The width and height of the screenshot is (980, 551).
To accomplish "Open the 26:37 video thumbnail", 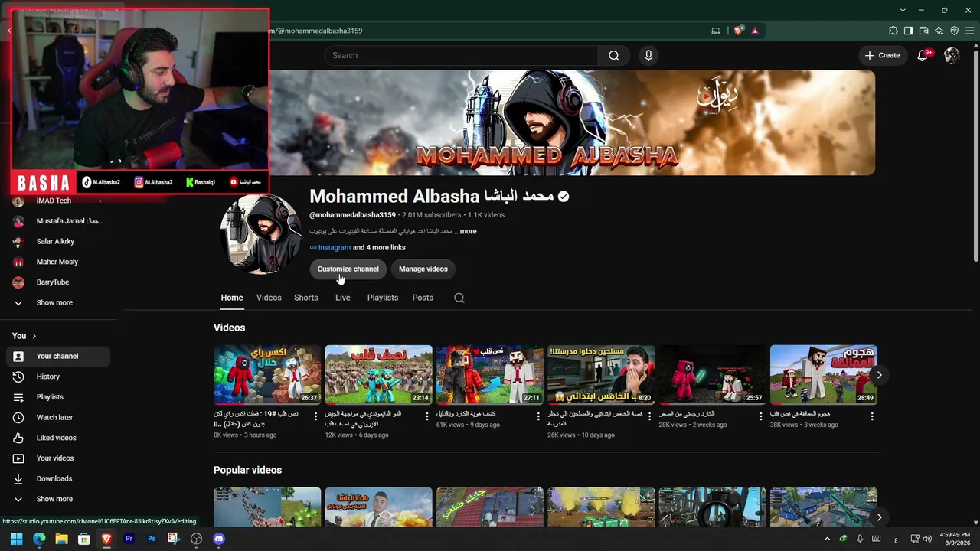I will pos(267,375).
